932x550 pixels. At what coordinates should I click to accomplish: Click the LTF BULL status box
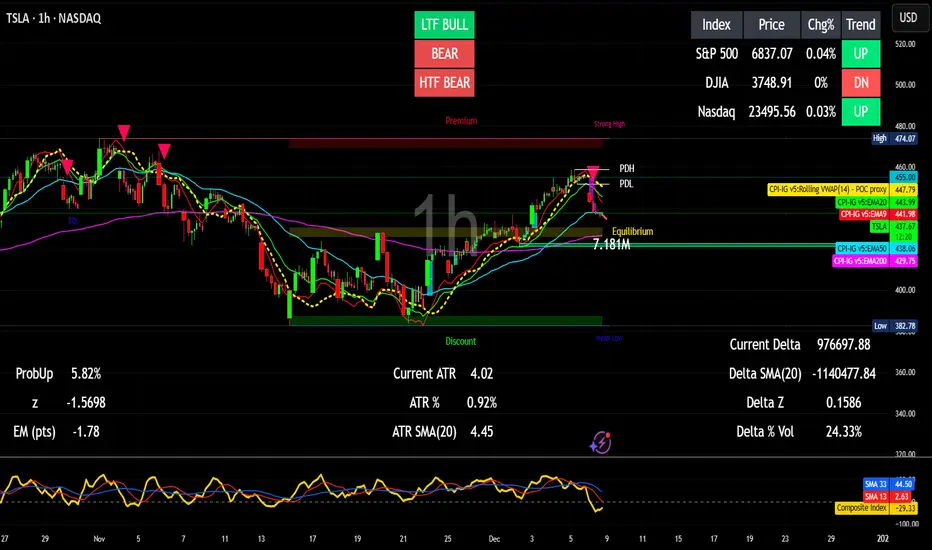444,24
